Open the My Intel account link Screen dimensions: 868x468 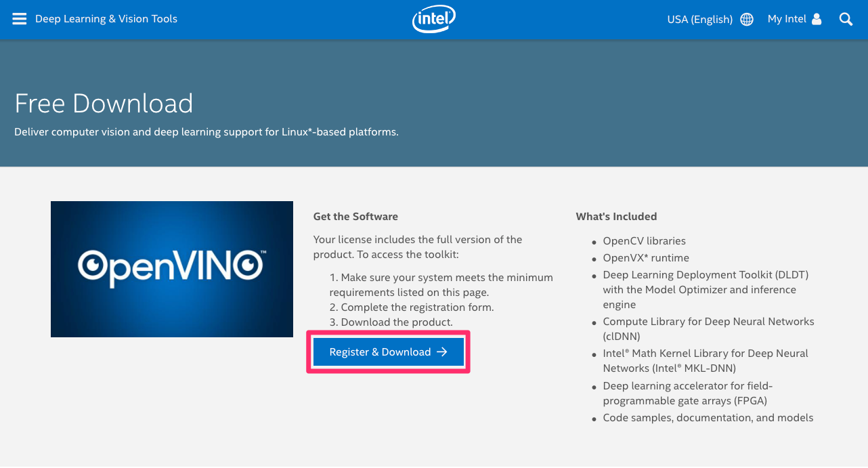[x=787, y=19]
